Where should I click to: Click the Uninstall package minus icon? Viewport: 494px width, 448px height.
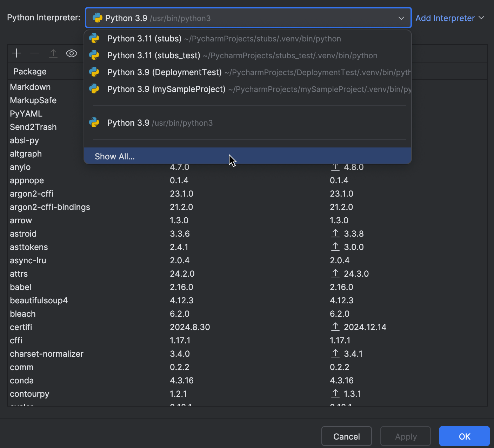pyautogui.click(x=34, y=53)
